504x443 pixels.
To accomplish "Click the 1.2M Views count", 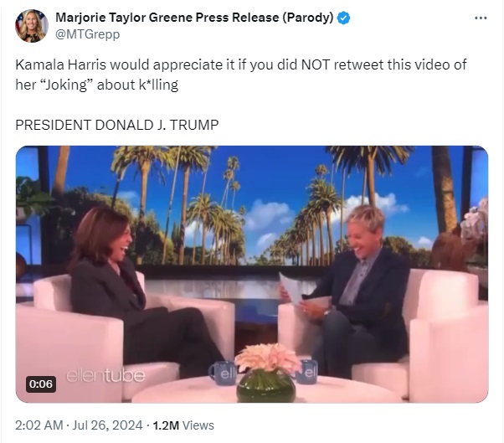I will [183, 425].
